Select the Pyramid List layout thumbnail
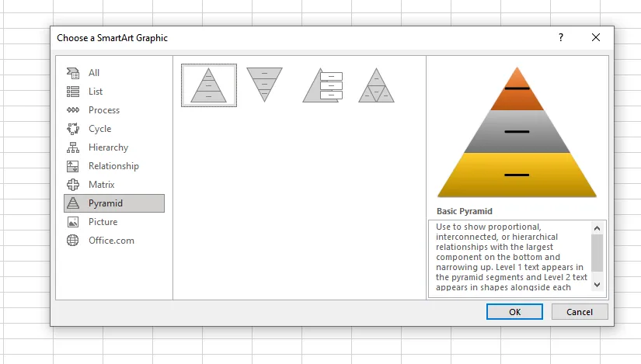 (x=322, y=85)
